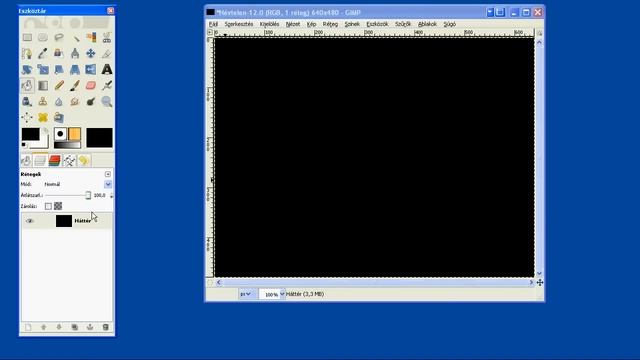The height and width of the screenshot is (360, 640).
Task: Open the Szűrők menu
Action: coord(403,24)
